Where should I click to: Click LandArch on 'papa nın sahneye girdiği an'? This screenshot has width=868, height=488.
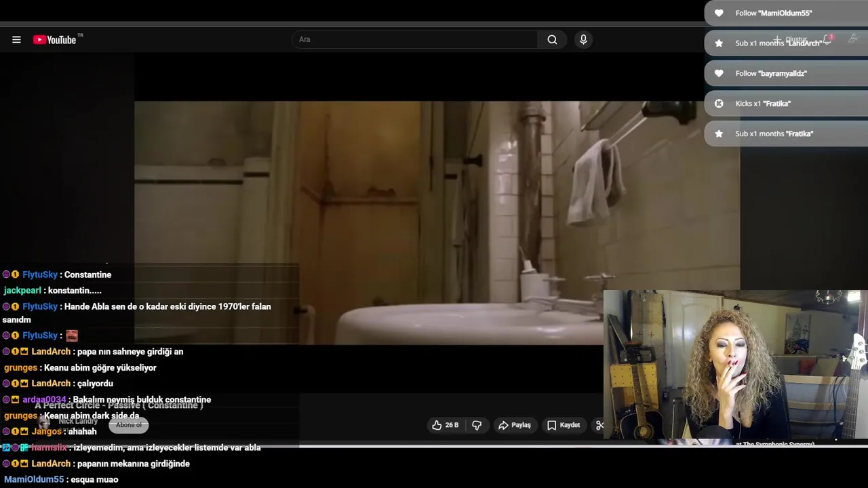coord(51,352)
